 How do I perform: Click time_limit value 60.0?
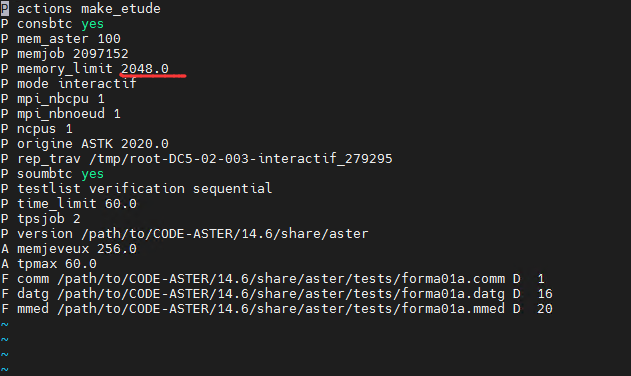pos(121,204)
